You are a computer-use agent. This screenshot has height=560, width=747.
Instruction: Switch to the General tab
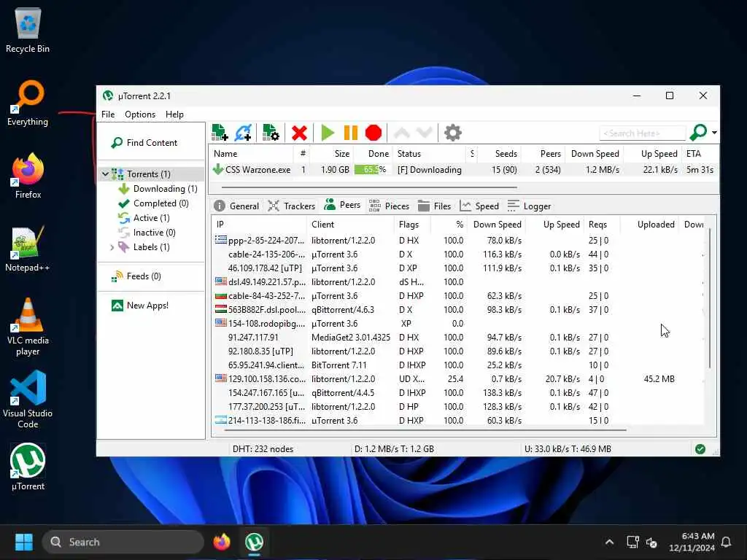click(x=237, y=206)
